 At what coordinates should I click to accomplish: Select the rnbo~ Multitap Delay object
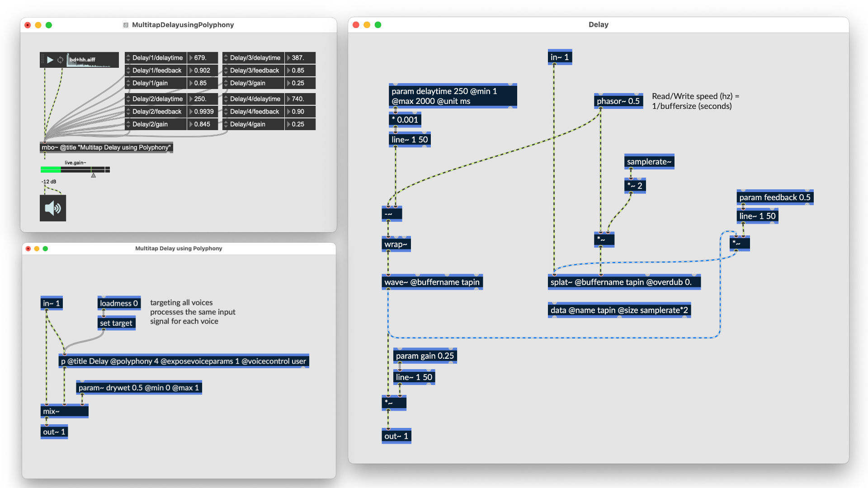[x=106, y=147]
